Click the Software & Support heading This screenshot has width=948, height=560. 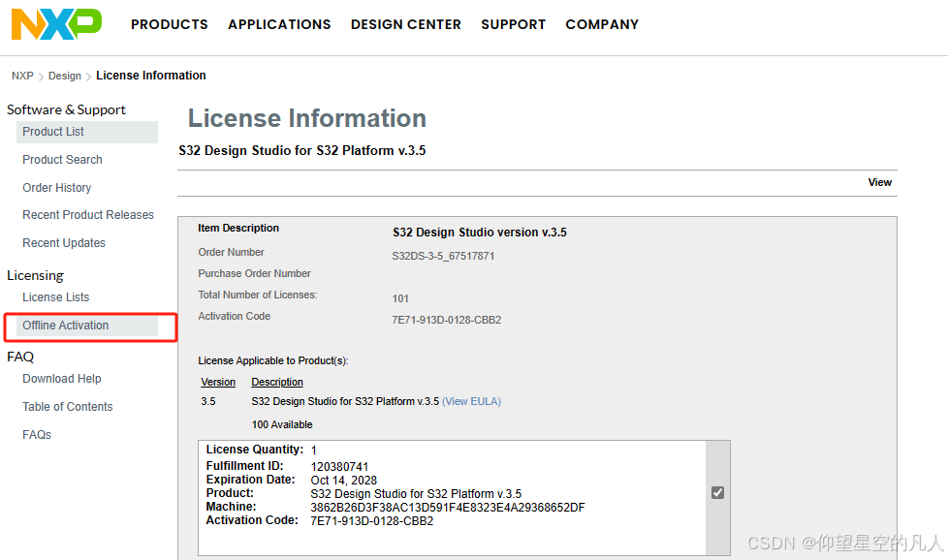click(66, 109)
